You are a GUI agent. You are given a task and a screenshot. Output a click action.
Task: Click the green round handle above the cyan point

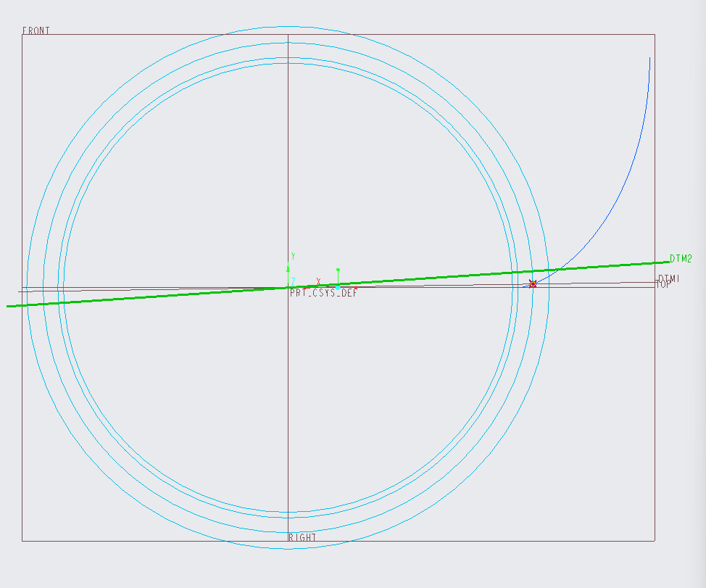coord(339,270)
